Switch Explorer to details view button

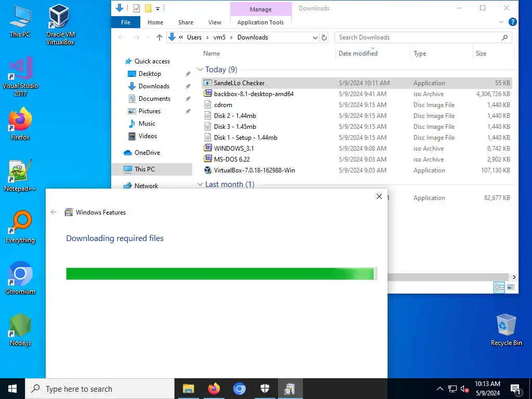click(x=499, y=287)
